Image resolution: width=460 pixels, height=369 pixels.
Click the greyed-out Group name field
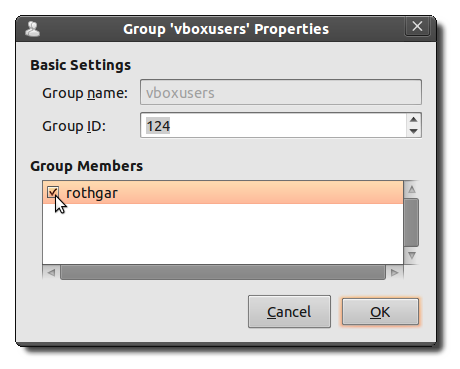[281, 92]
